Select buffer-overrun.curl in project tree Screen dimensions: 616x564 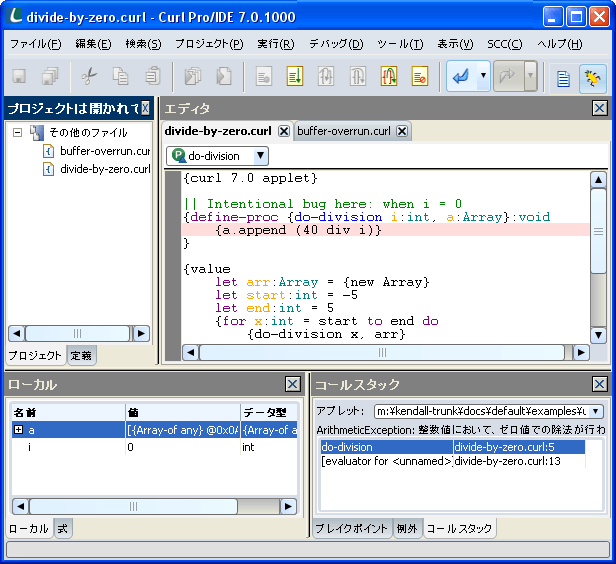coord(105,151)
